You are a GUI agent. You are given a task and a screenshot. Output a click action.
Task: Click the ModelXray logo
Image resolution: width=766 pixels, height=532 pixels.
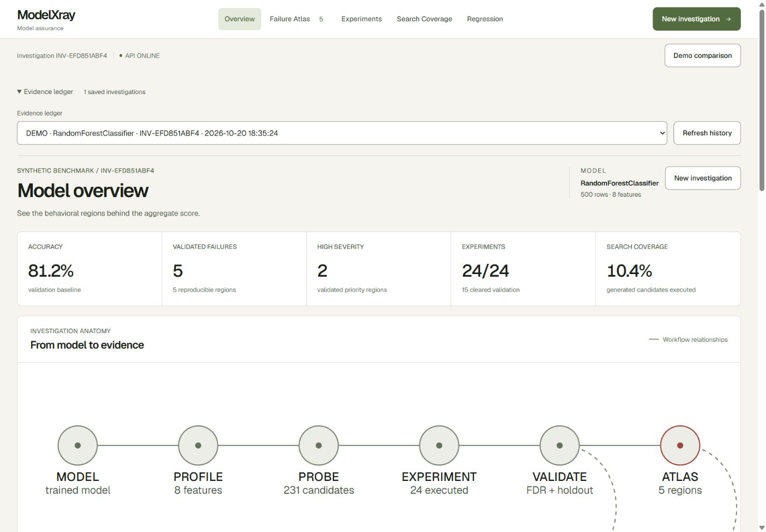tap(46, 15)
